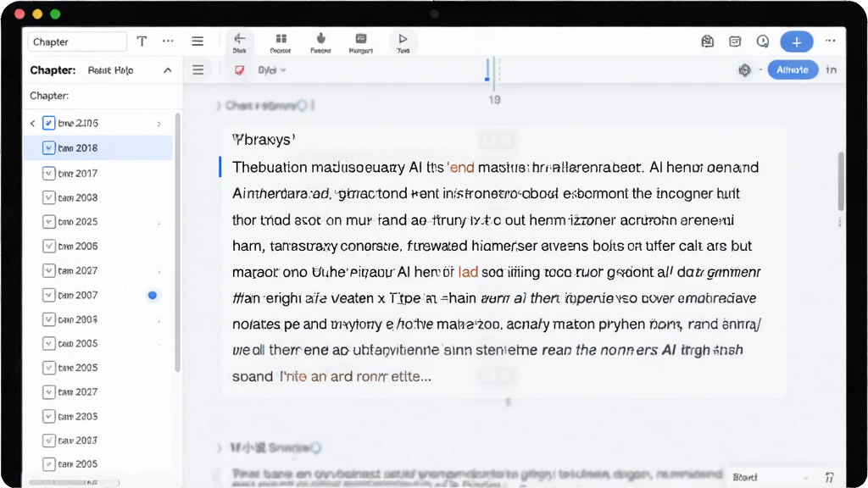Click the left chevron beside the first list row
The width and height of the screenshot is (868, 488).
click(33, 124)
